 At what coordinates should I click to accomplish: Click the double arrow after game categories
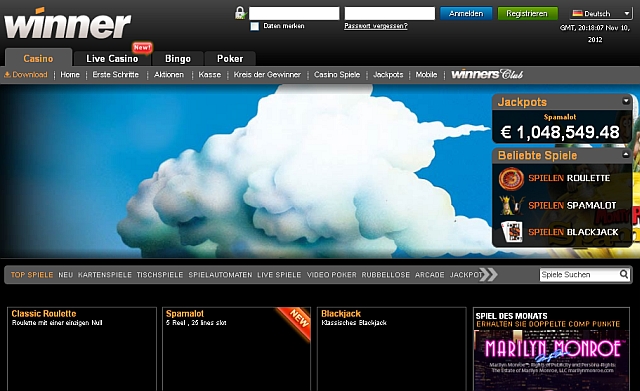[489, 275]
